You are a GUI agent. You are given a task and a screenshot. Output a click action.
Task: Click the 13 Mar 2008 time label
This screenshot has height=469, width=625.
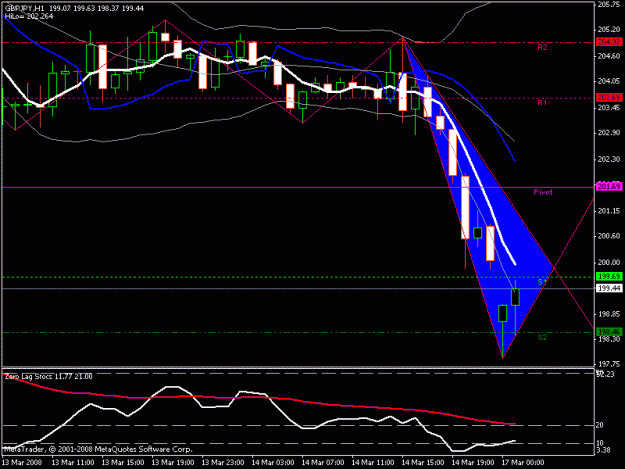[x=22, y=463]
